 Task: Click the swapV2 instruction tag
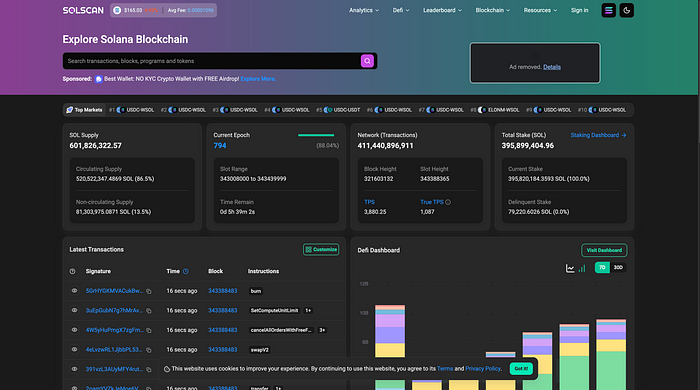click(x=259, y=350)
